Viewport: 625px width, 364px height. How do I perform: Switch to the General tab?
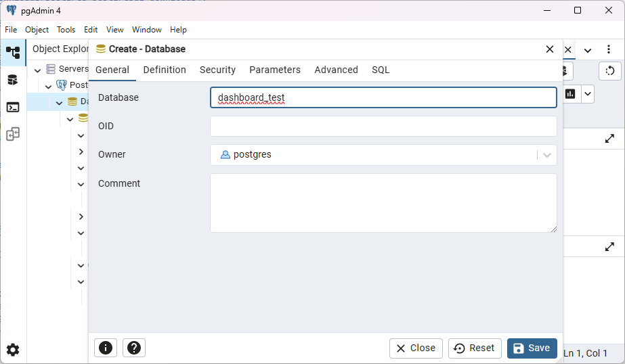point(112,70)
